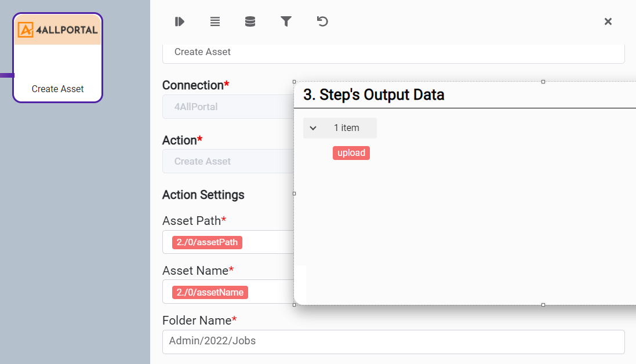Click top-center resize handle of output panel
This screenshot has height=364, width=636.
[x=543, y=82]
